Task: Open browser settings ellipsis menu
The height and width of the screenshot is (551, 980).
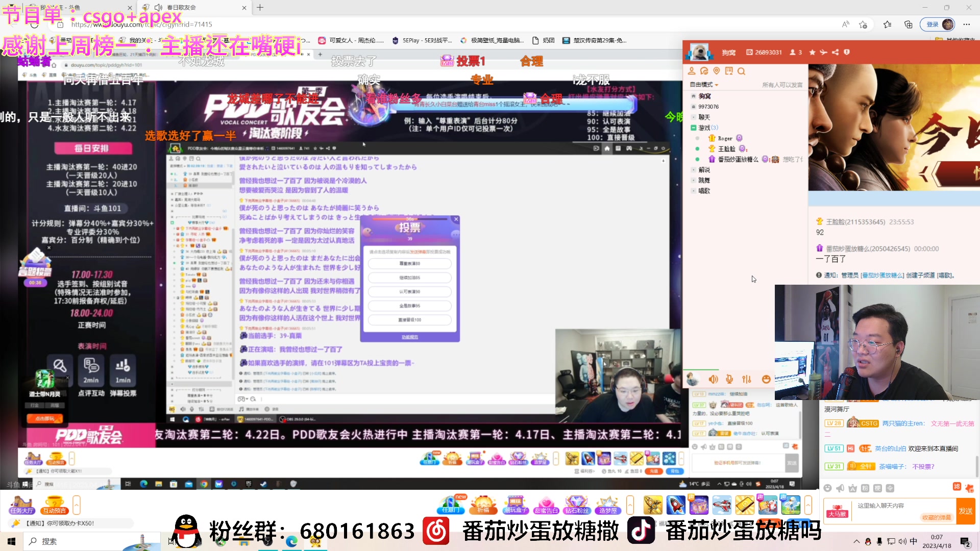Action: [x=967, y=24]
